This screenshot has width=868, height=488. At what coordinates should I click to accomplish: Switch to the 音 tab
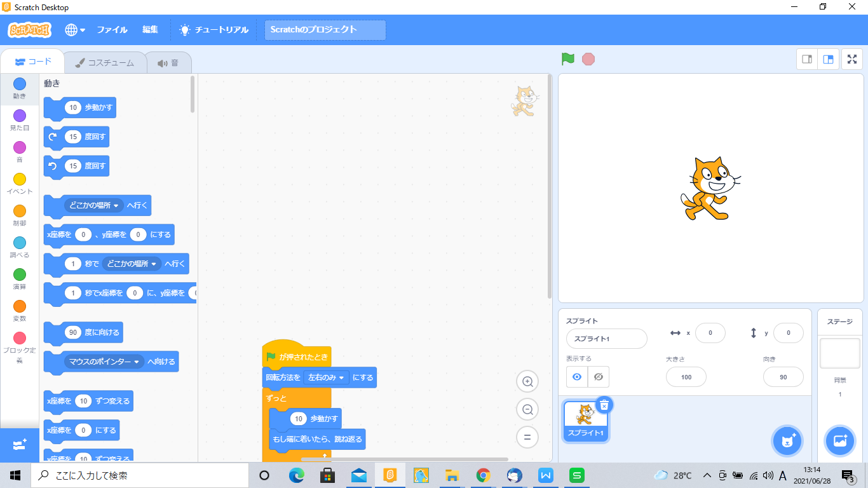[x=168, y=63]
